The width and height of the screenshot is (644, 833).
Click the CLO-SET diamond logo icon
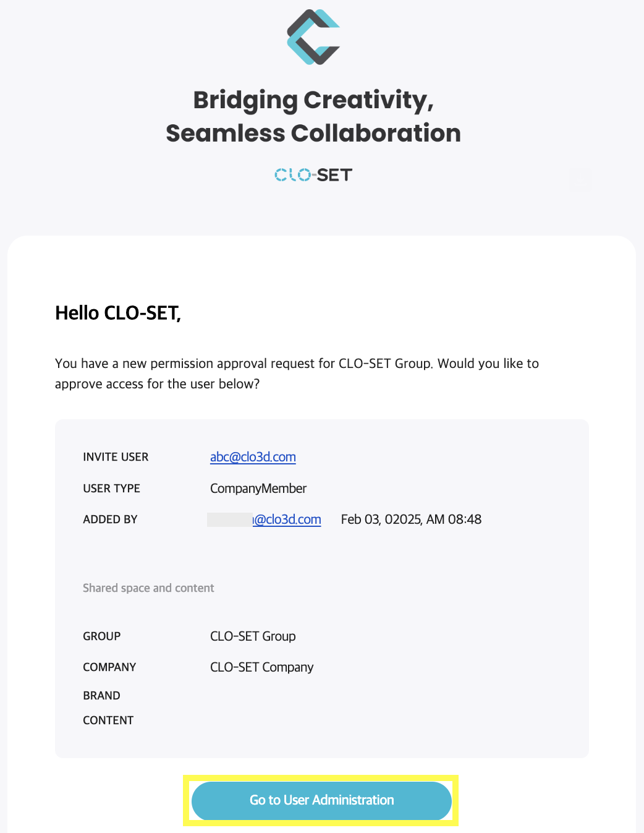pyautogui.click(x=313, y=37)
